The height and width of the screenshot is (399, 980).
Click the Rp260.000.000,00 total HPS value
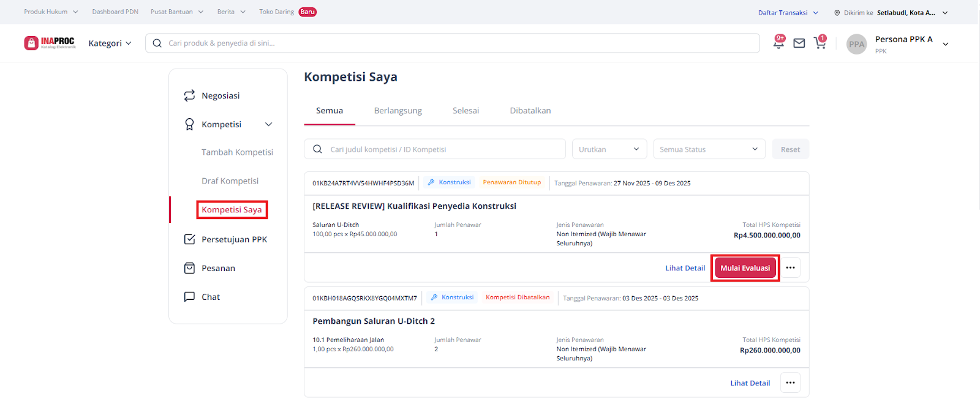coord(770,351)
